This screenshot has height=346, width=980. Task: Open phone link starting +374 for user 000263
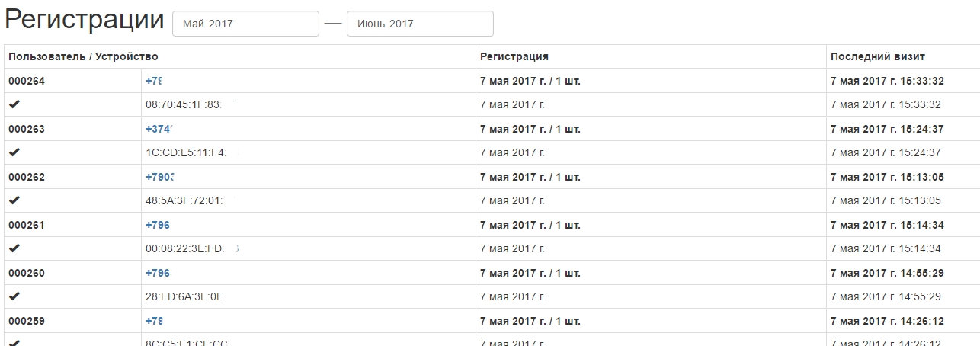[160, 129]
